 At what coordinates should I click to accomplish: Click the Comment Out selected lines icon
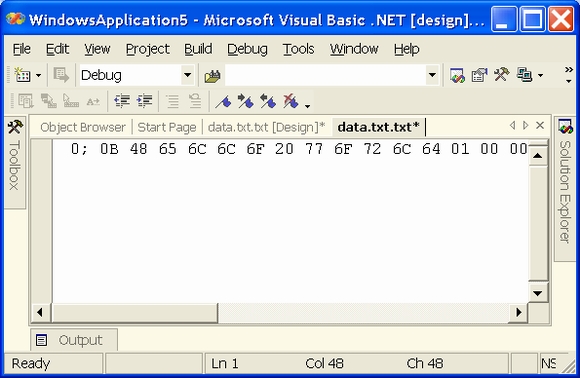pyautogui.click(x=172, y=101)
